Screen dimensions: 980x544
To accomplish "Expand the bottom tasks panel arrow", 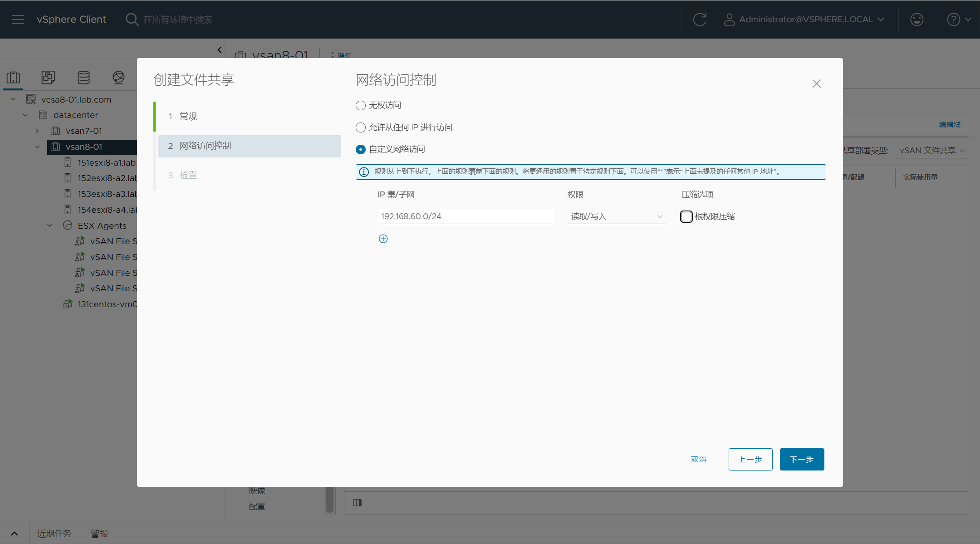I will tap(15, 534).
